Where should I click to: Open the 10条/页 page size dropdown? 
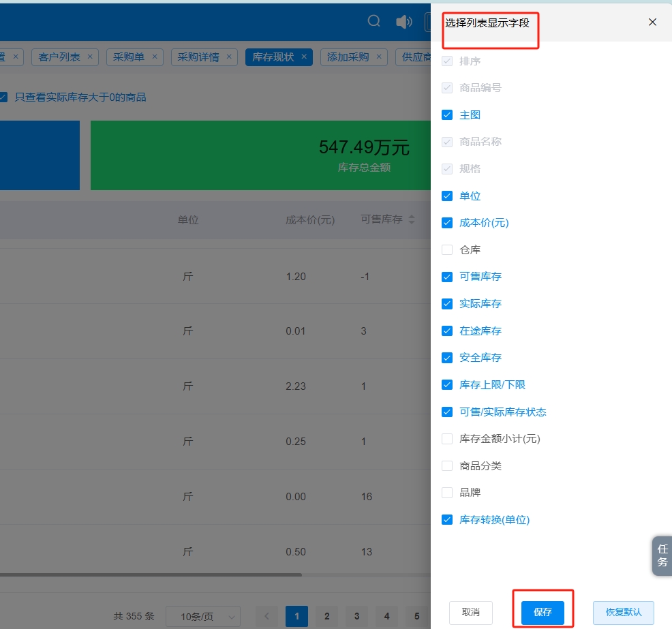click(202, 616)
